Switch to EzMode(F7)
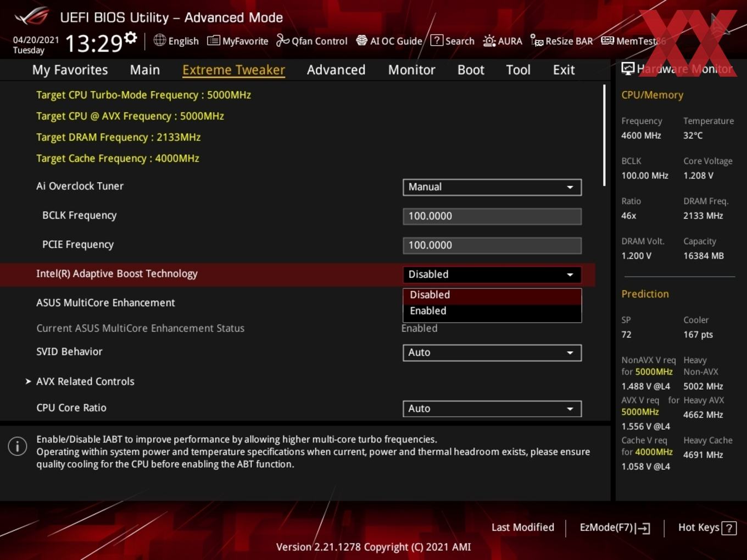This screenshot has width=747, height=560. (615, 528)
